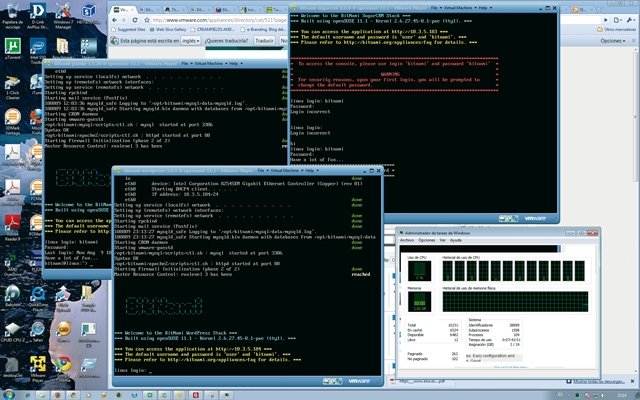The image size is (640, 400).
Task: Click the Chrome go arrow icon
Action: (x=605, y=20)
